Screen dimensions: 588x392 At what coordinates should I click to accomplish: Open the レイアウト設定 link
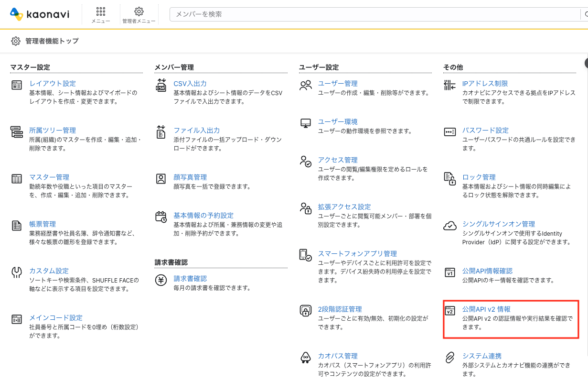point(53,83)
